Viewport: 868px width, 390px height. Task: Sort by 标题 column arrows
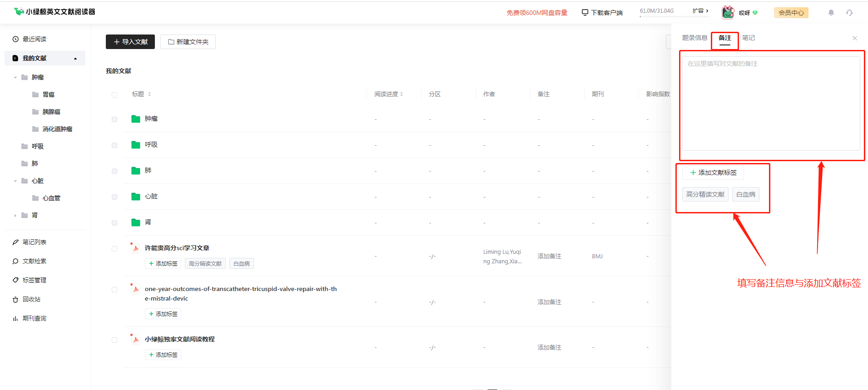coord(149,94)
